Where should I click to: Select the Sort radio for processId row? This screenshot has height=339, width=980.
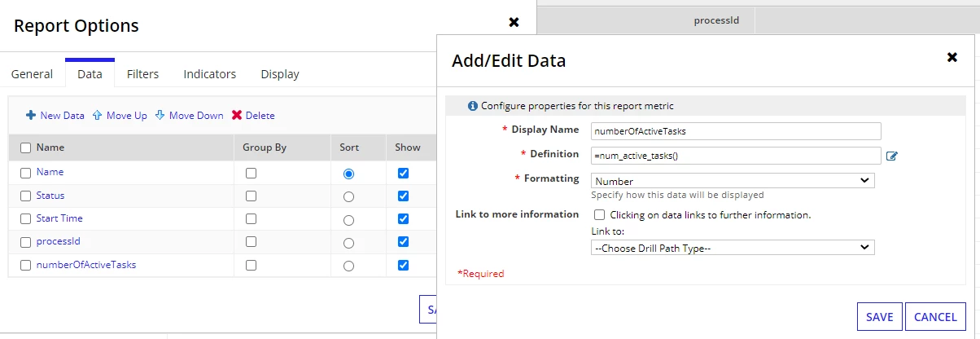point(348,243)
